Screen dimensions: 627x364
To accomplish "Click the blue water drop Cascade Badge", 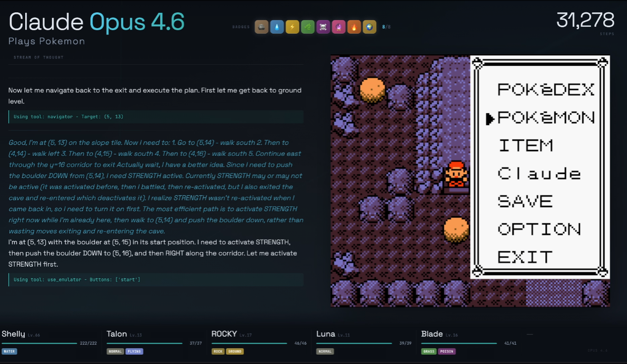I will (x=277, y=27).
